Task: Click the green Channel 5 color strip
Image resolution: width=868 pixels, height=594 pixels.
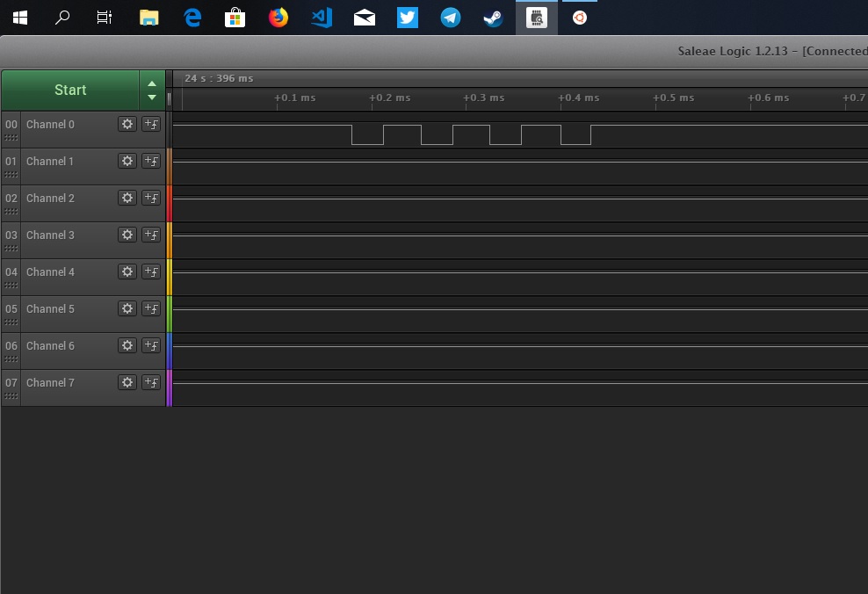Action: [170, 314]
